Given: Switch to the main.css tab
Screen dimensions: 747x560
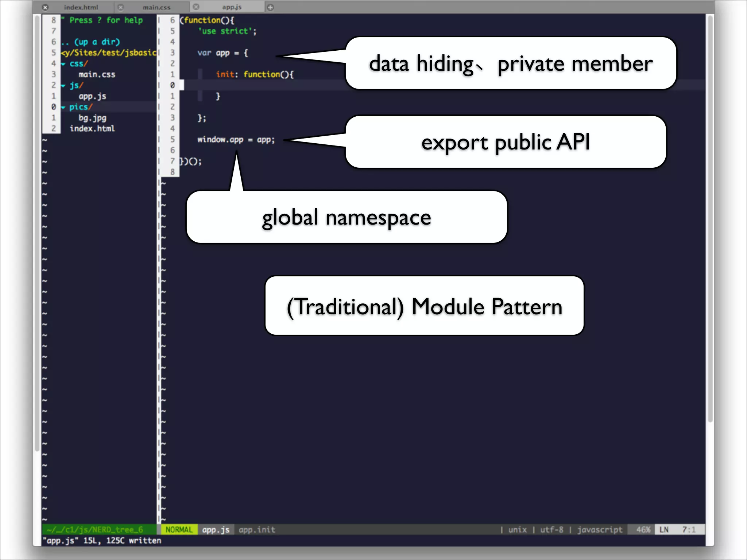Looking at the screenshot, I should tap(156, 7).
